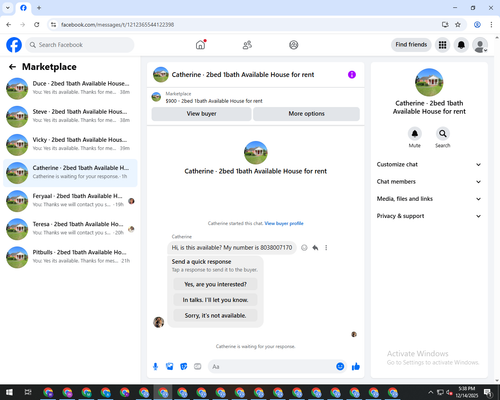Viewport: 500px width, 400px height.
Task: Expand Privacy & support section
Action: (429, 216)
